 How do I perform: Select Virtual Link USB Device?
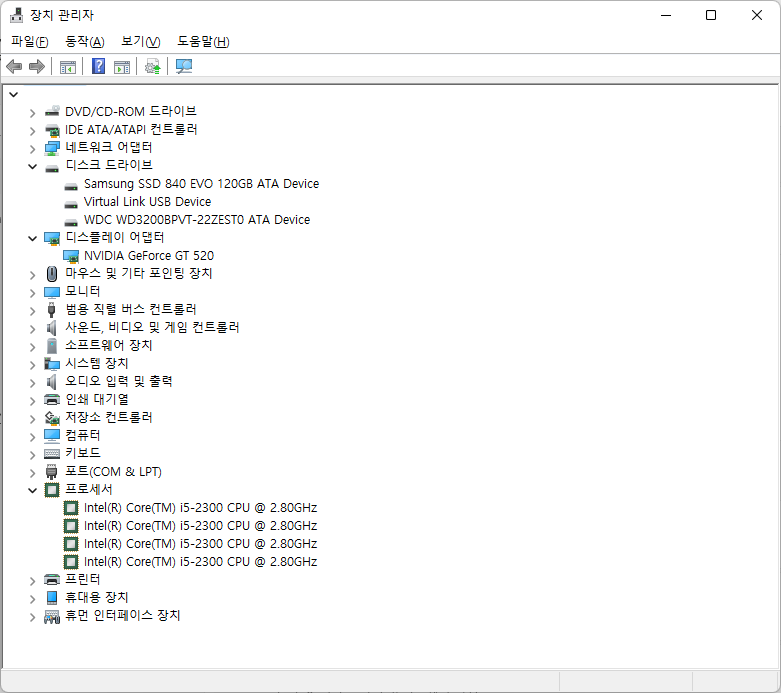pyautogui.click(x=147, y=202)
